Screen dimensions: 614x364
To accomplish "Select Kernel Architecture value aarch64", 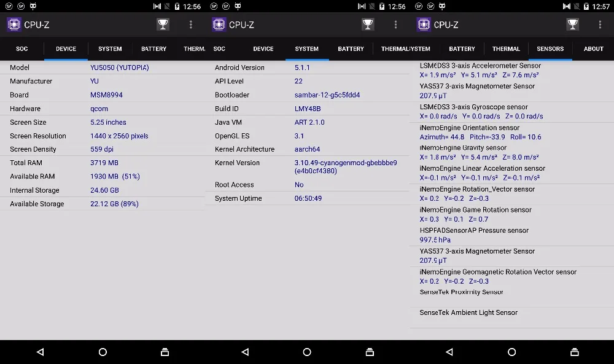I will click(x=307, y=149).
